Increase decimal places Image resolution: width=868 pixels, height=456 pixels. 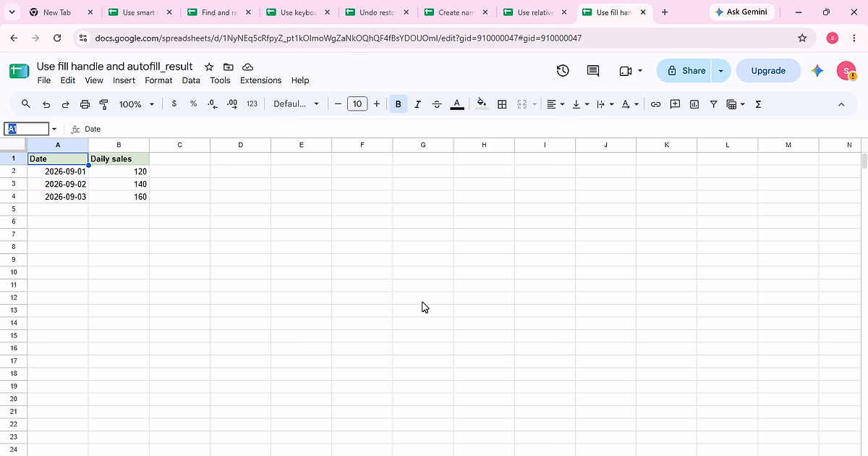[232, 104]
